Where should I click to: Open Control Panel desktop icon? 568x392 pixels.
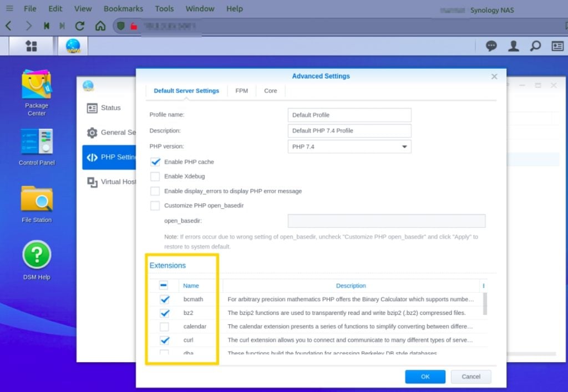37,147
